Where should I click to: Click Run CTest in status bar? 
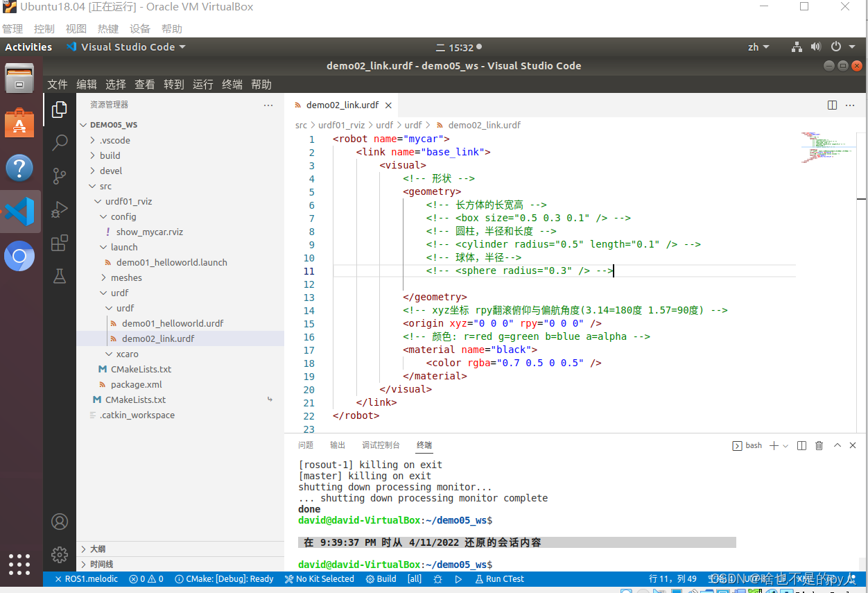click(x=499, y=579)
